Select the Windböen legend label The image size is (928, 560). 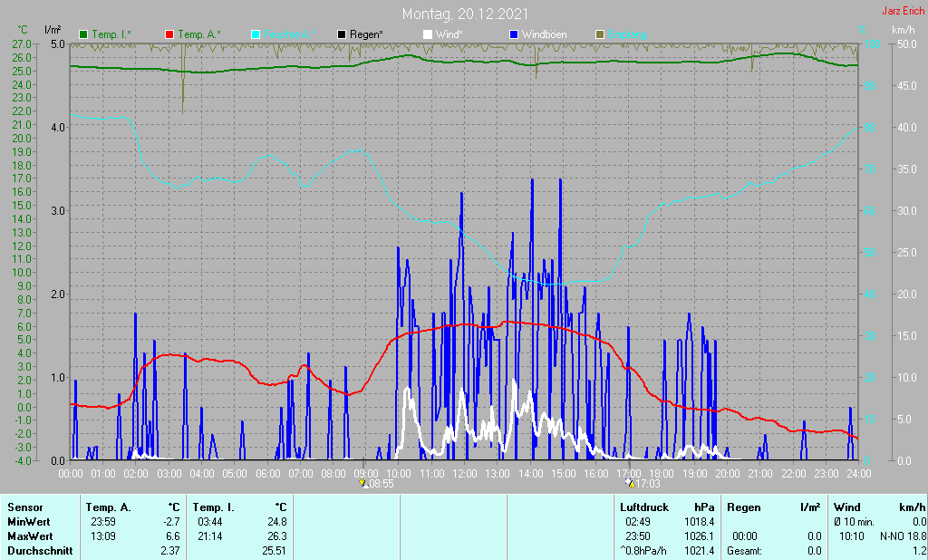click(545, 34)
